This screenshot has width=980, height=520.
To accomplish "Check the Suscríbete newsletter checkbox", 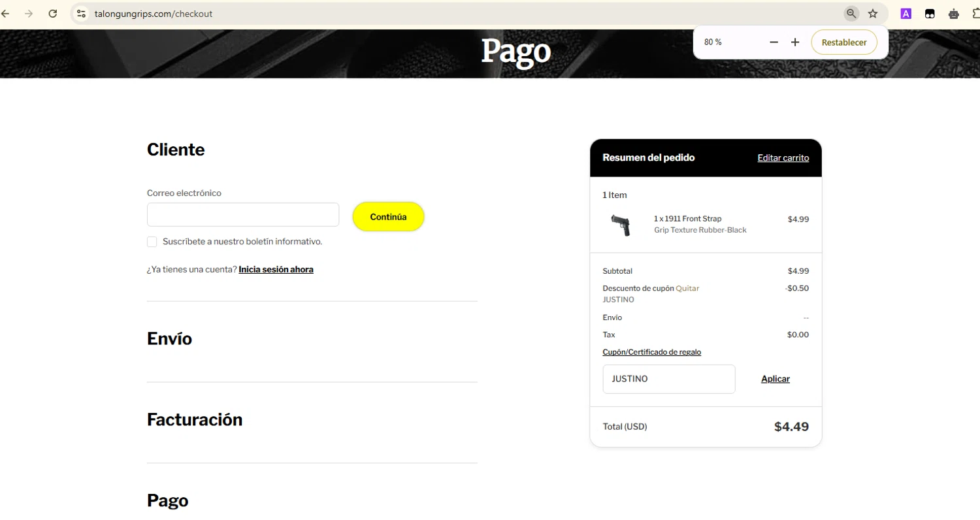I will pos(152,242).
